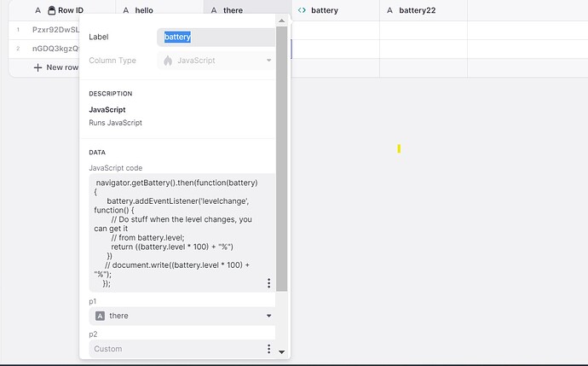Edit the Label field containing battery
Viewport: 588px width, 366px height.
coord(216,37)
